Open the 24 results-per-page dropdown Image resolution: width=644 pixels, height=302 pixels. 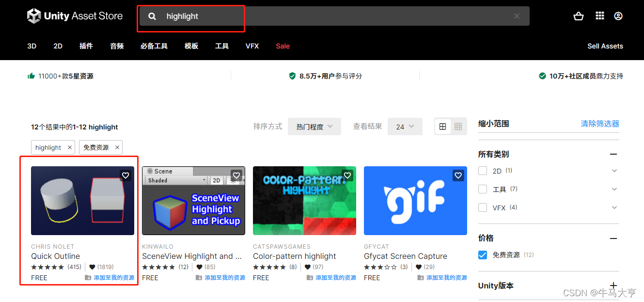point(405,127)
